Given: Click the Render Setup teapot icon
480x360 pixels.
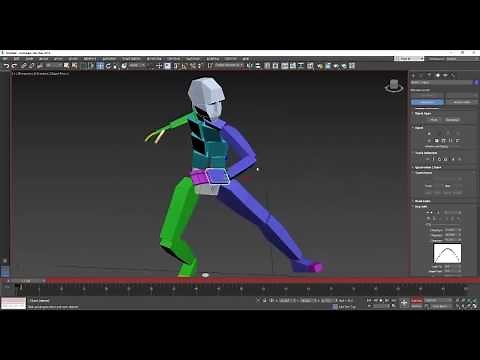Looking at the screenshot, I should click(x=319, y=66).
